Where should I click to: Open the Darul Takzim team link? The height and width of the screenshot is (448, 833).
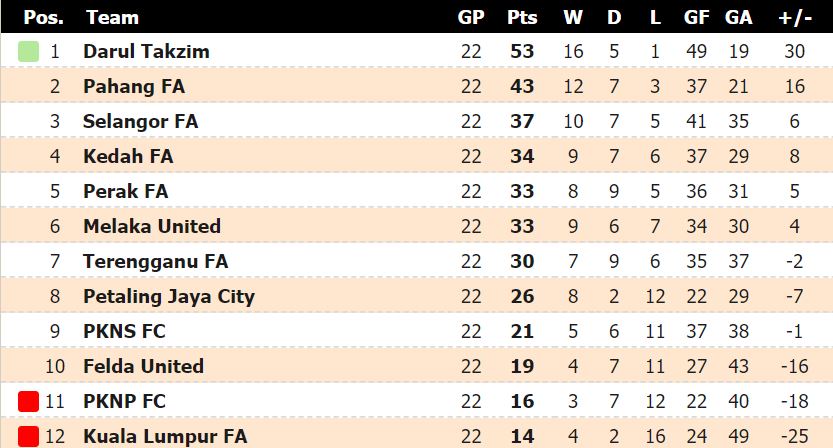point(146,51)
